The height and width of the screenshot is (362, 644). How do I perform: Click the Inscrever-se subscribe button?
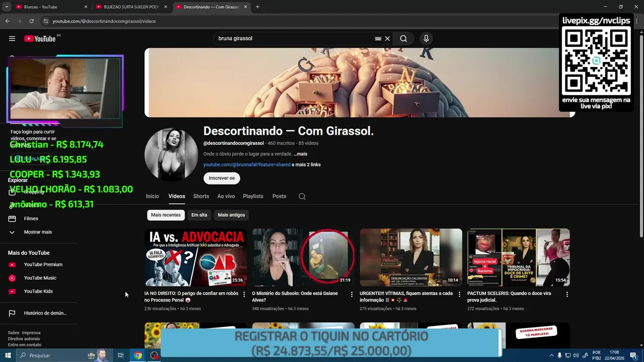pyautogui.click(x=222, y=178)
